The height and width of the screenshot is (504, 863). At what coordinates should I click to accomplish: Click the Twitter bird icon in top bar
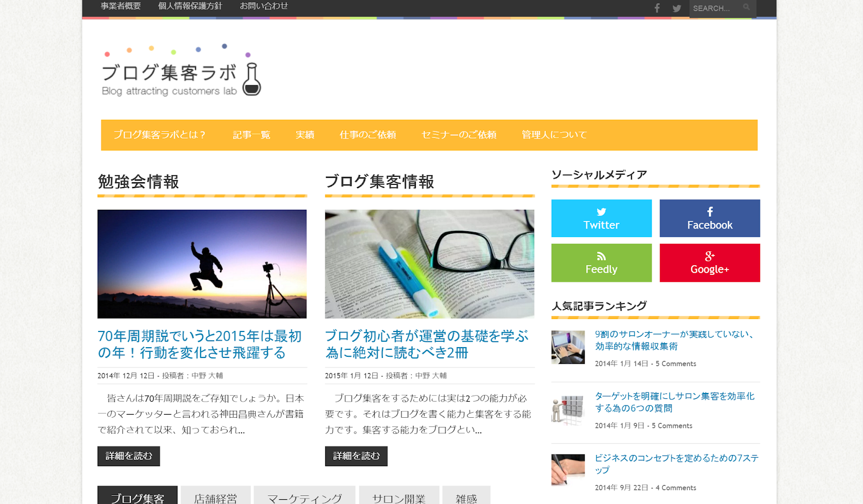click(676, 8)
